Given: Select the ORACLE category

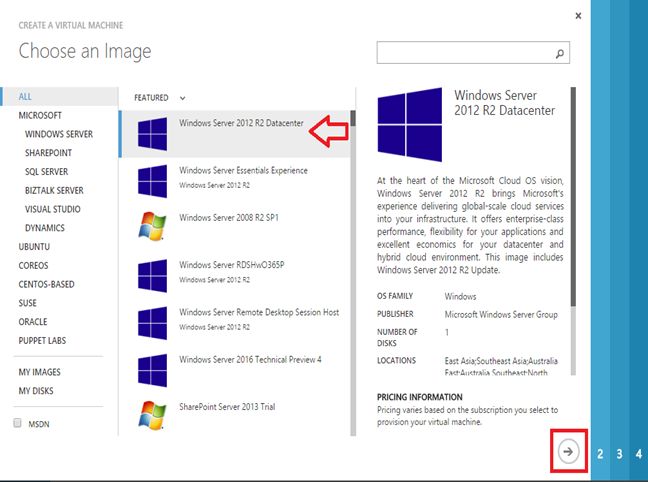Looking at the screenshot, I should (33, 322).
